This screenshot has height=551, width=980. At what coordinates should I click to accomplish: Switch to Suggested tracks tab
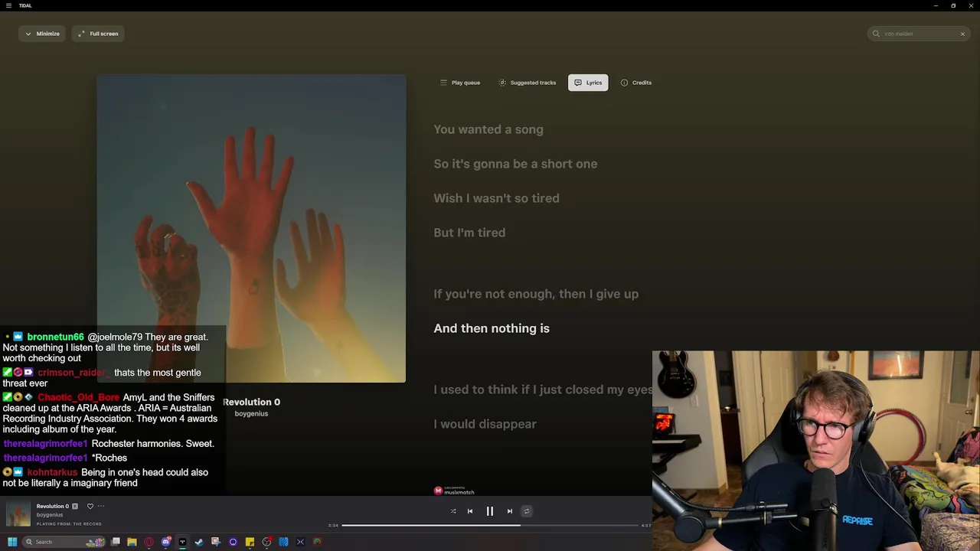528,83
